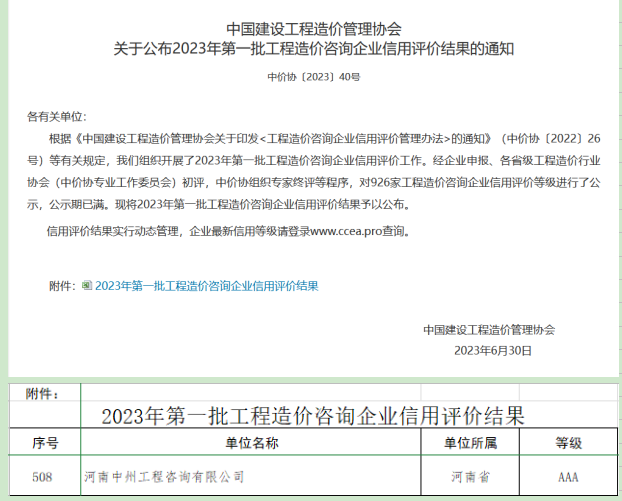
Task: Select the cell 河南中州工程咨询有限公司
Action: pyautogui.click(x=251, y=476)
